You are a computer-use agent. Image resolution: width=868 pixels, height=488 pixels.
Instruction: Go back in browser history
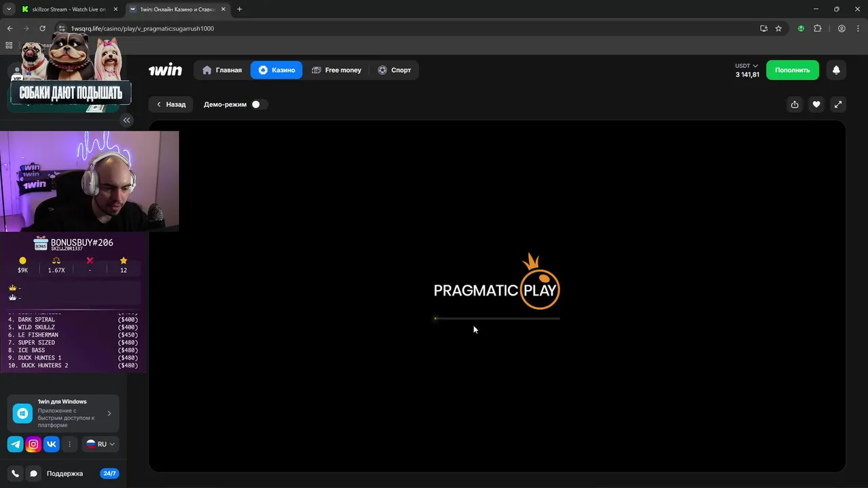click(10, 28)
